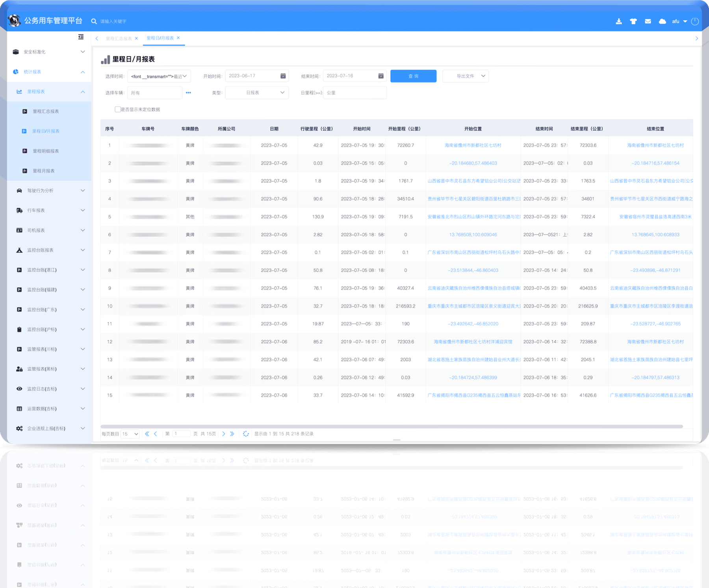Expand 监控日志(吉标) menu
Screen dimensions: 709x588
pyautogui.click(x=49, y=389)
